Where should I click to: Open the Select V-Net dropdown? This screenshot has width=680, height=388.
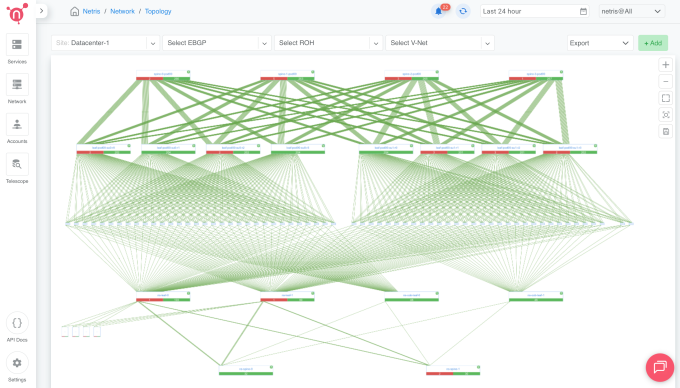pos(440,43)
